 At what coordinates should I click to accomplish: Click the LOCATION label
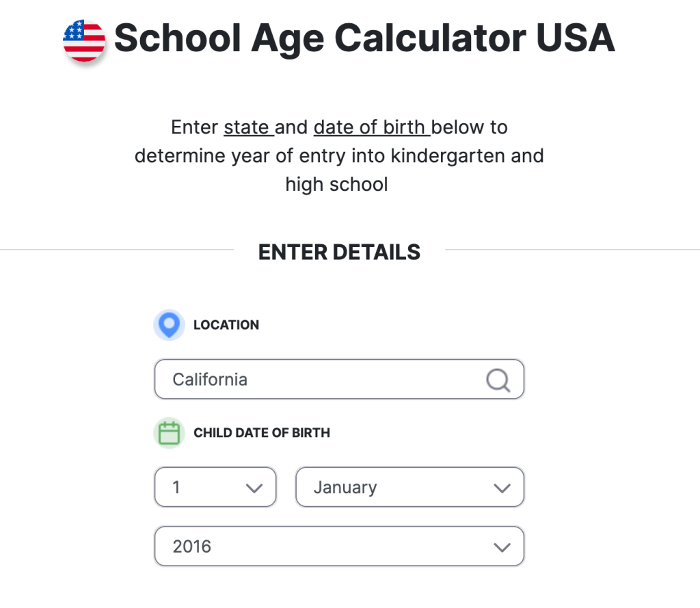[226, 325]
